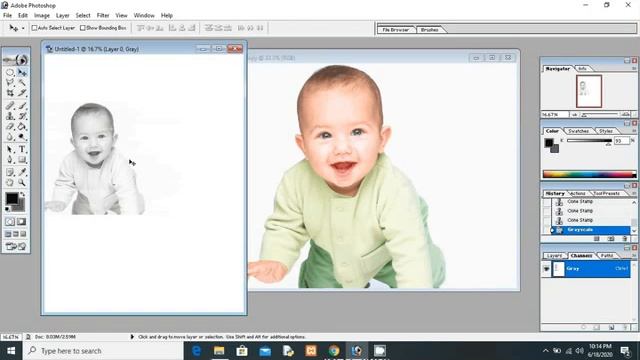Select the Paint Bucket tool

point(22,127)
